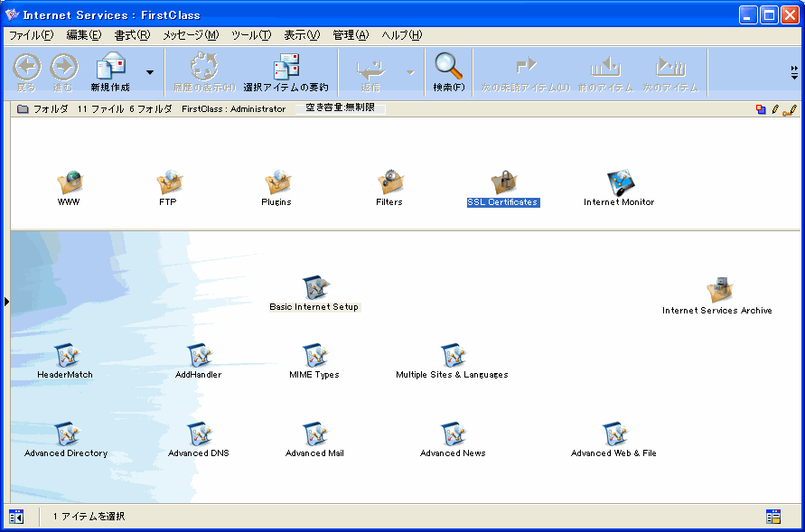Open the 管理(A) menu
This screenshot has width=805, height=532.
351,35
